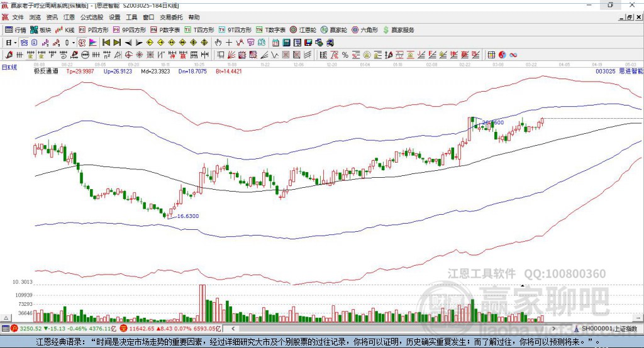
Task: Click the yellow-red grid table icon
Action: click(491, 55)
